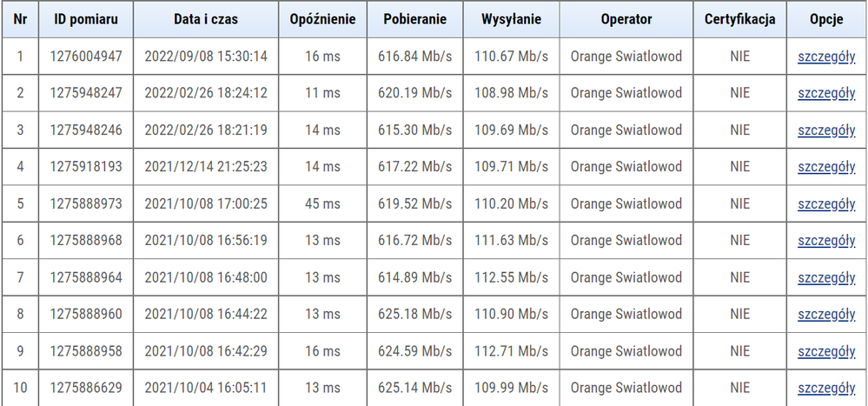Click the Wysyłanie column header
Viewport: 868px width, 406px height.
click(x=512, y=19)
